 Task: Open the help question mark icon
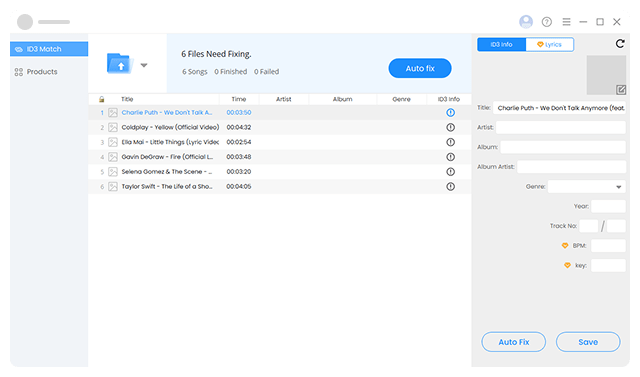[547, 22]
